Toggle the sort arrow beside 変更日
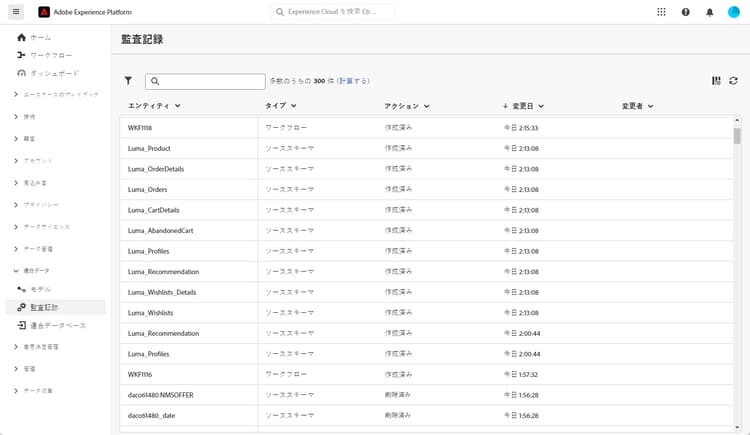The image size is (750, 435). [505, 106]
